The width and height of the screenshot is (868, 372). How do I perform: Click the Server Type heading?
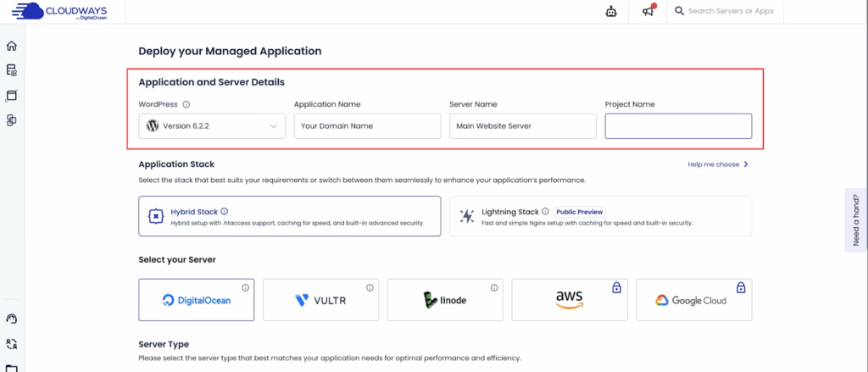click(164, 344)
